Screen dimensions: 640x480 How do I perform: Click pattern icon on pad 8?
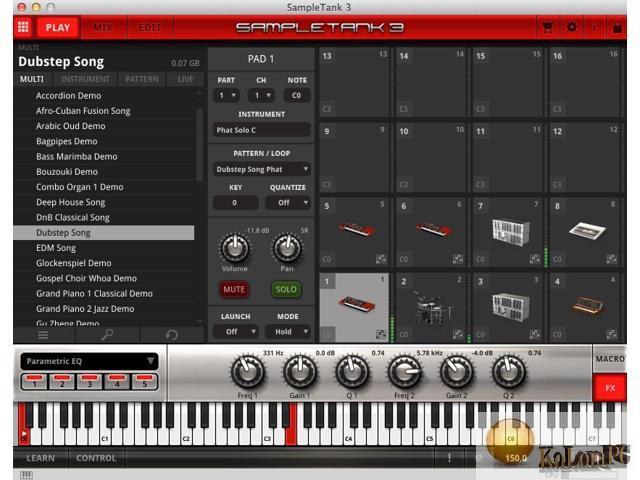(611, 259)
